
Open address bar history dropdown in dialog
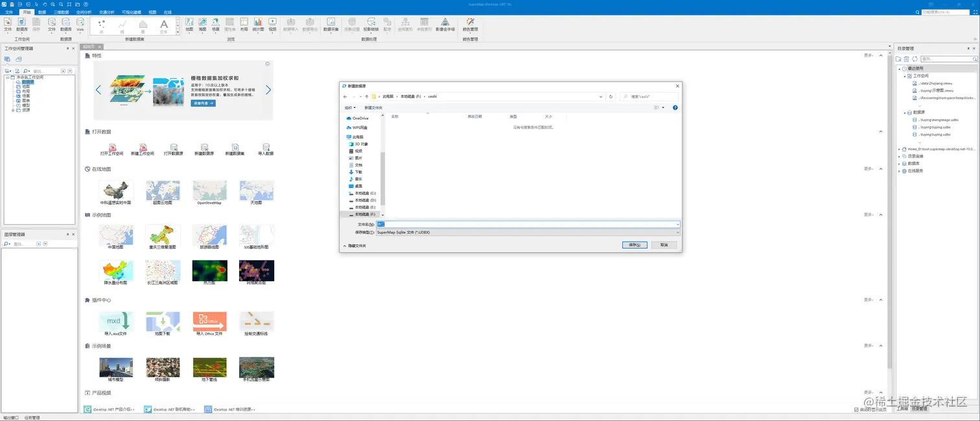[x=600, y=97]
